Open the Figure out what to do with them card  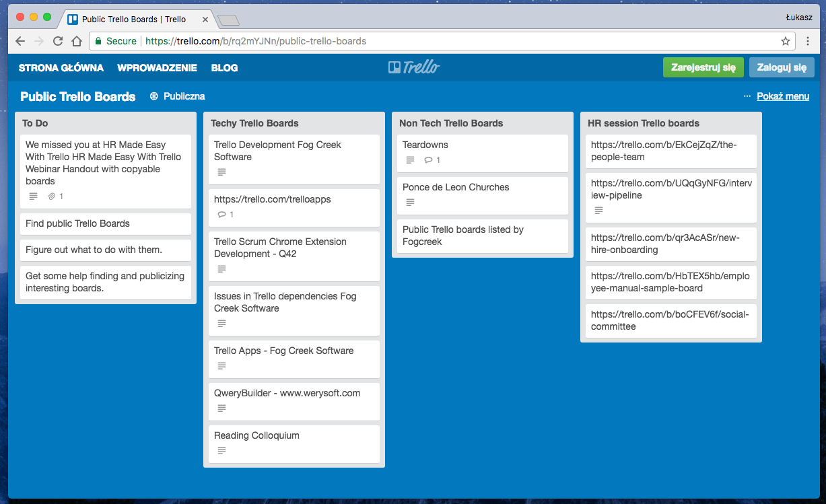pos(106,250)
